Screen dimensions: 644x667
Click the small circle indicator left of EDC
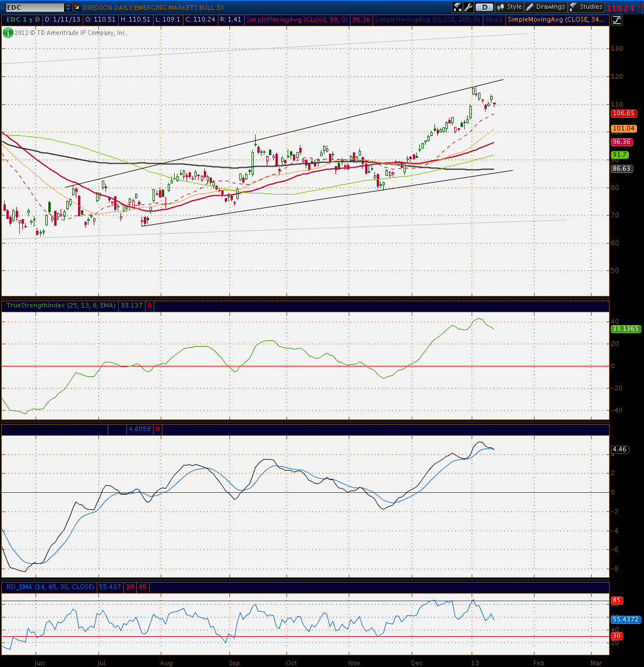point(2,8)
